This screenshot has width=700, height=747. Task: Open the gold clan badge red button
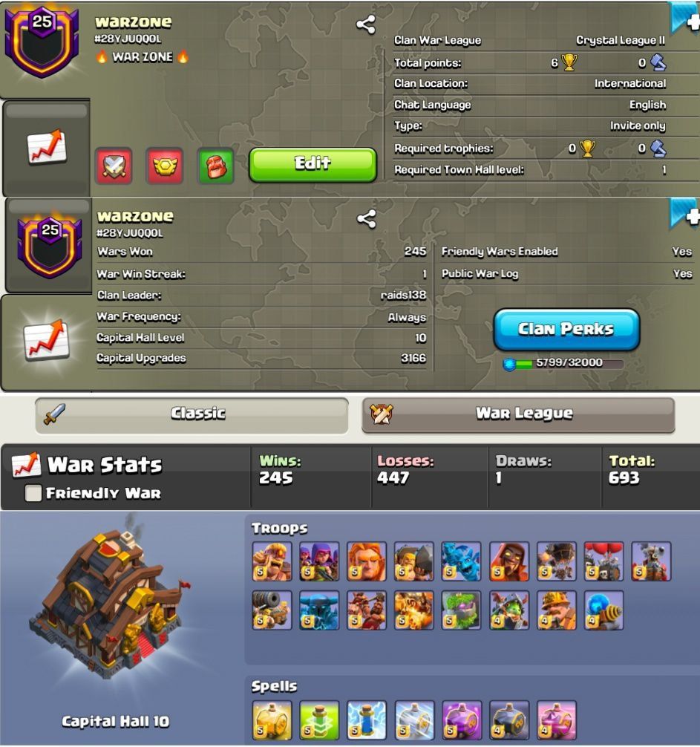pos(165,166)
